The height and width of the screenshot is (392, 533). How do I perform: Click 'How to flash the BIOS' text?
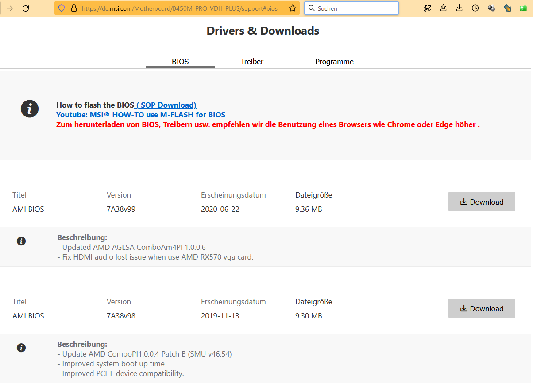click(95, 105)
